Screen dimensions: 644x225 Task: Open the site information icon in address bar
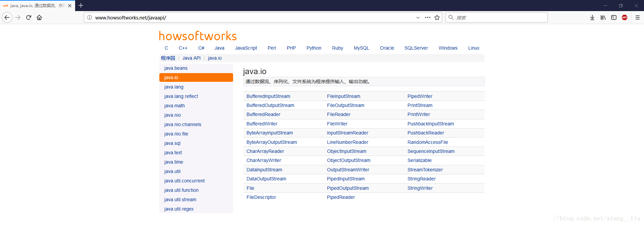point(90,17)
